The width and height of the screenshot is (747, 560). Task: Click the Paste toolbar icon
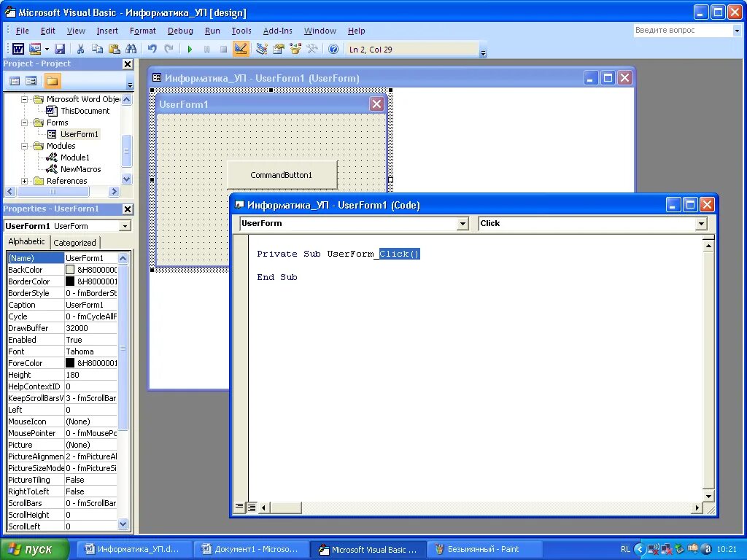click(x=114, y=49)
